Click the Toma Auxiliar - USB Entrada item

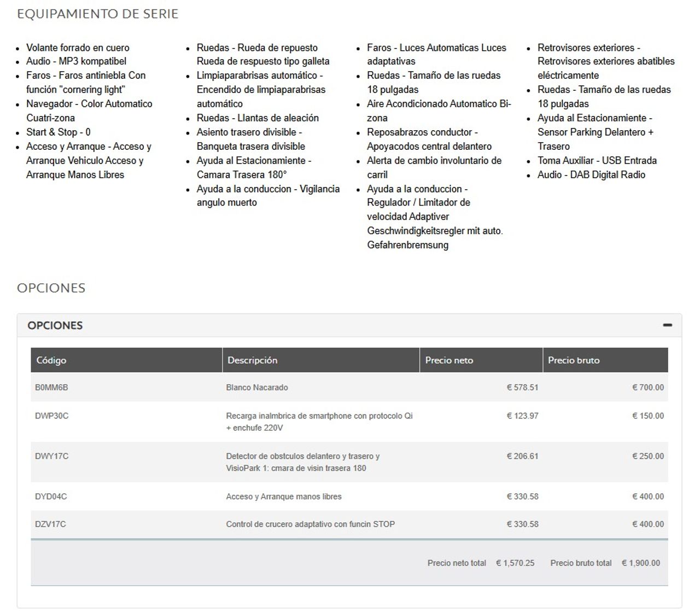tap(597, 160)
